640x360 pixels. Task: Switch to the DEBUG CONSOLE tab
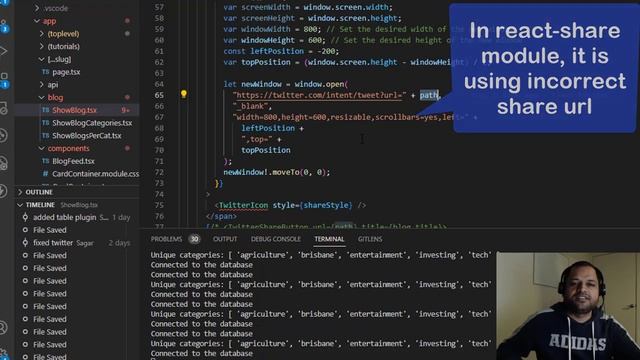(x=276, y=239)
